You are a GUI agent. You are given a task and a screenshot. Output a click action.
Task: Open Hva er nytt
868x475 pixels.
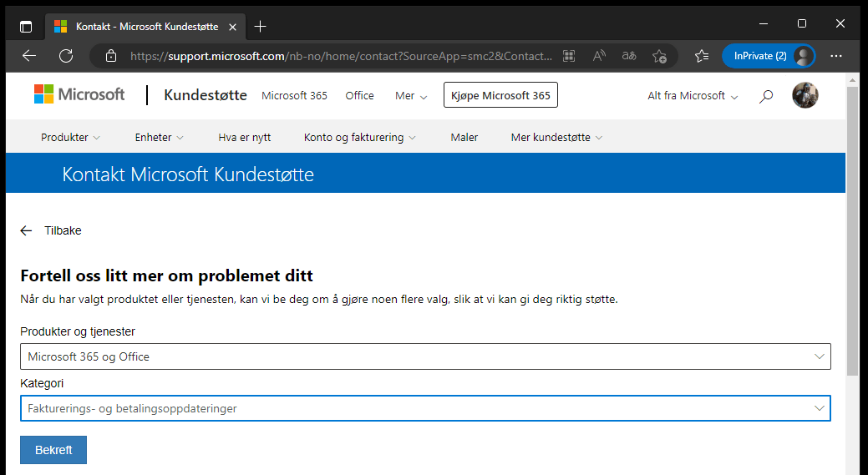[x=245, y=137]
